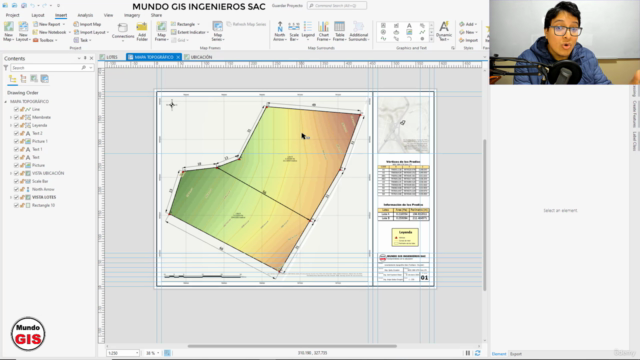Open the Analysis ribbon tab
The width and height of the screenshot is (640, 360).
85,15
